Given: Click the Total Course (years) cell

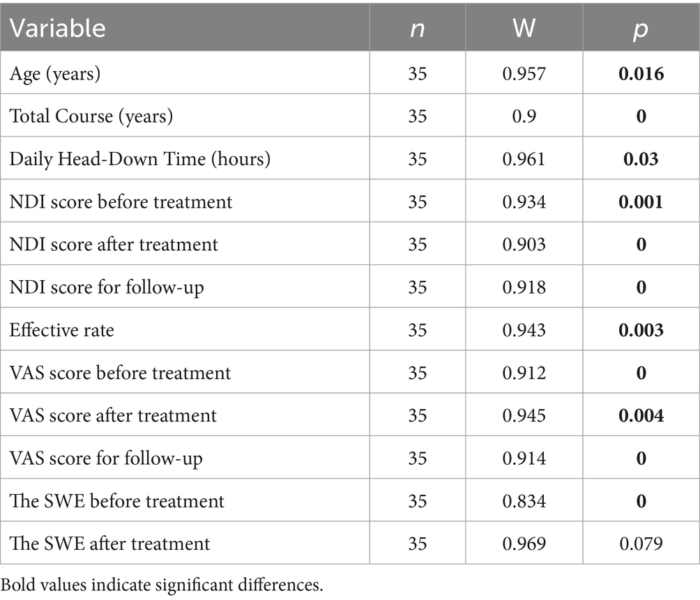Looking at the screenshot, I should (x=90, y=116).
